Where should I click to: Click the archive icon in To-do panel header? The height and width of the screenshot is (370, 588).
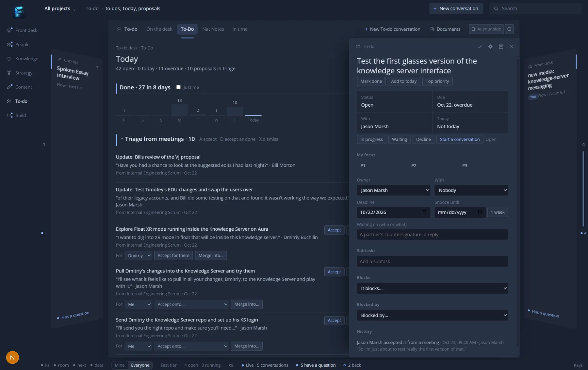(x=501, y=47)
